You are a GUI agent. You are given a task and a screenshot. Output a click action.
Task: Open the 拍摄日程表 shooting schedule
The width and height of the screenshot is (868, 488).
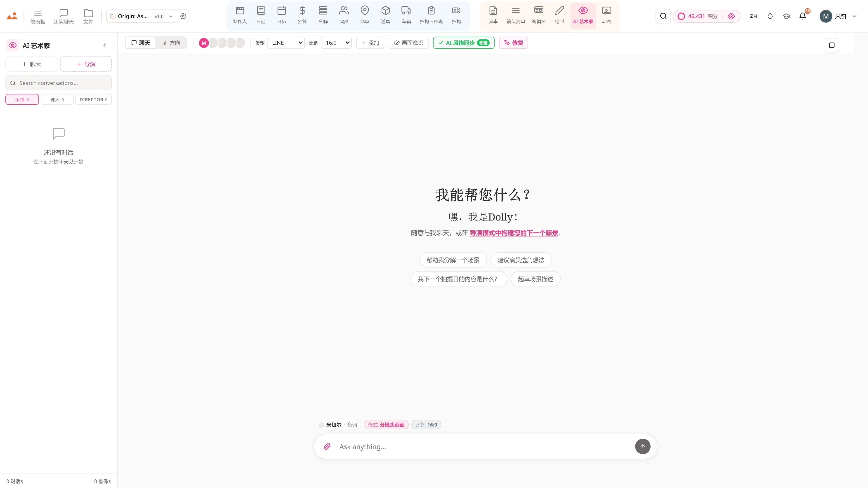click(431, 16)
